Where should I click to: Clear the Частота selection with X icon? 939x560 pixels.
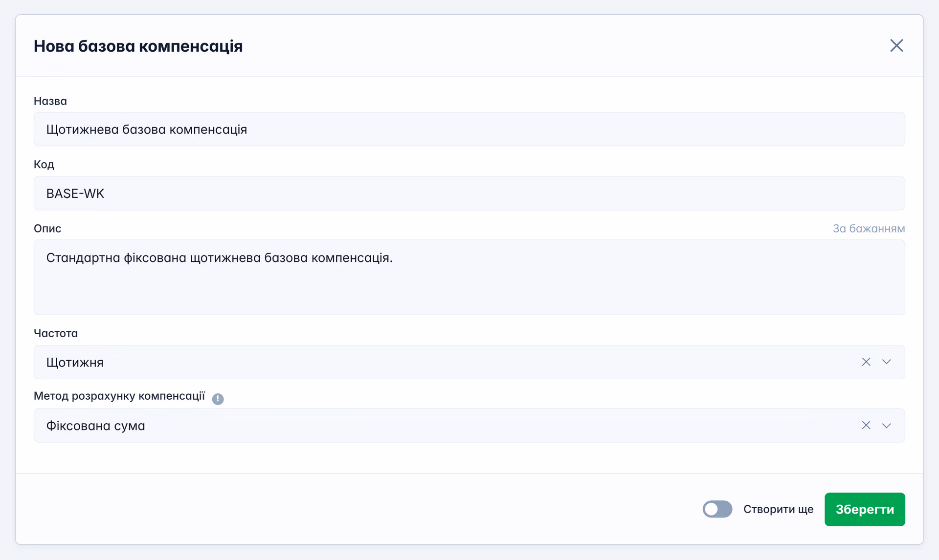(866, 362)
